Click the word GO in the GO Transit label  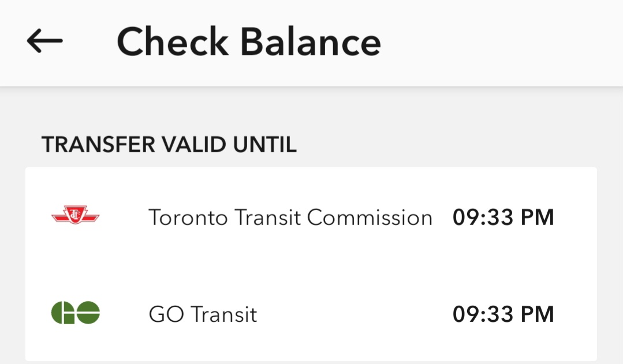click(x=166, y=314)
